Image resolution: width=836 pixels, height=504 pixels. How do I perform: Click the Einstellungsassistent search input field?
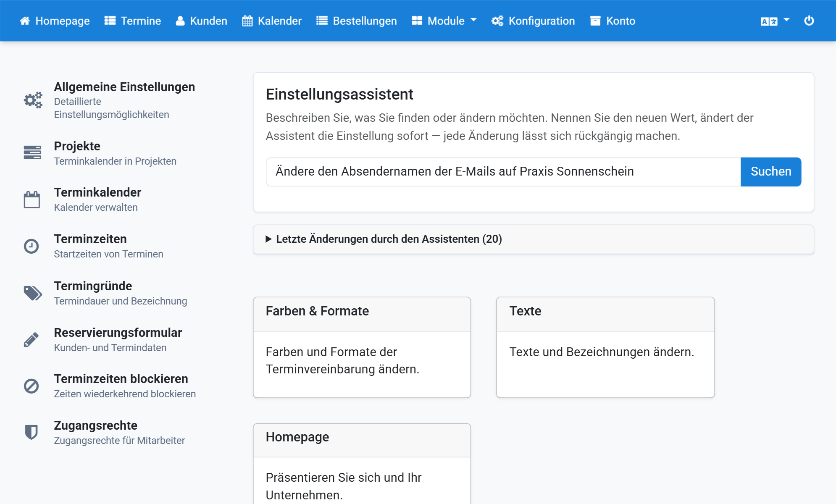tap(503, 172)
